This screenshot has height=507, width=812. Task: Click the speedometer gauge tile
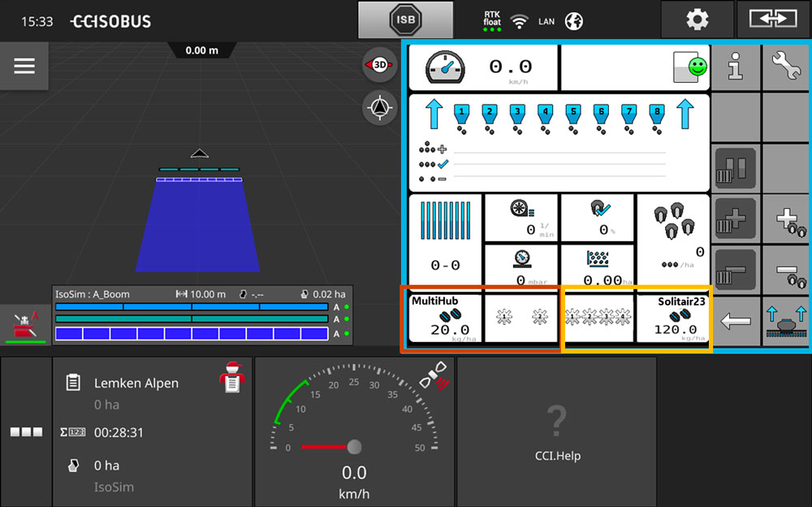coord(353,432)
